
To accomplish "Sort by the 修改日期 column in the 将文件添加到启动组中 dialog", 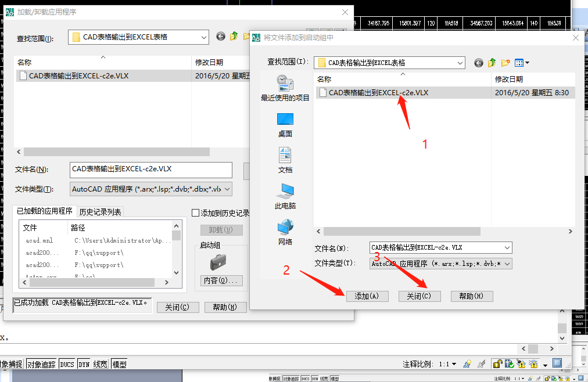I will (x=533, y=79).
